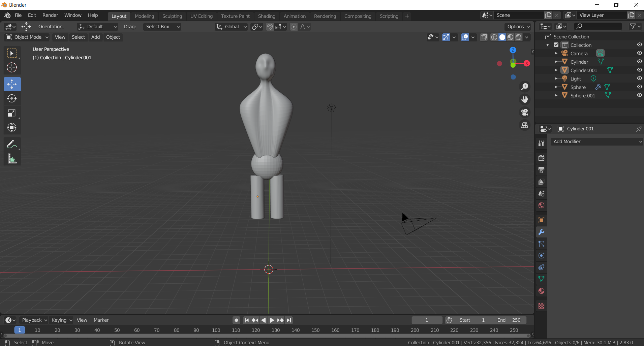The image size is (644, 346).
Task: Open the Output properties tab
Action: pos(541,170)
